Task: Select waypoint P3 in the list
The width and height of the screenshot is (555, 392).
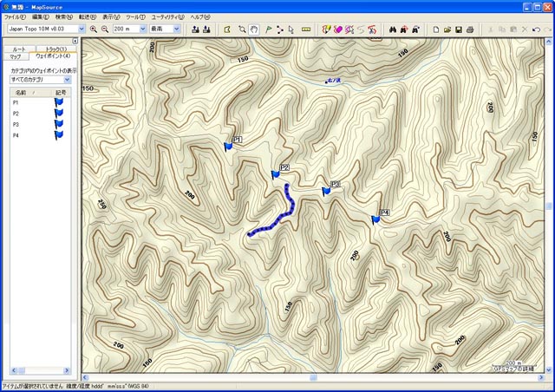Action: click(x=16, y=125)
